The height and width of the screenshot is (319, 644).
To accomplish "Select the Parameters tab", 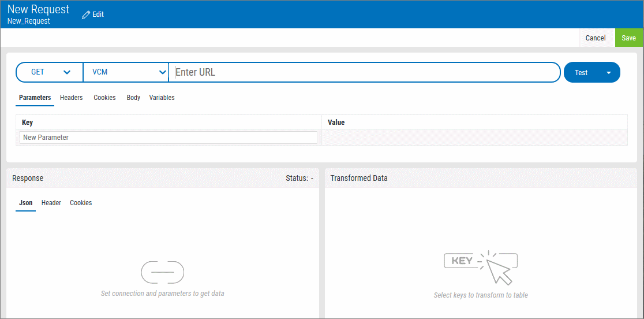I will (x=35, y=98).
